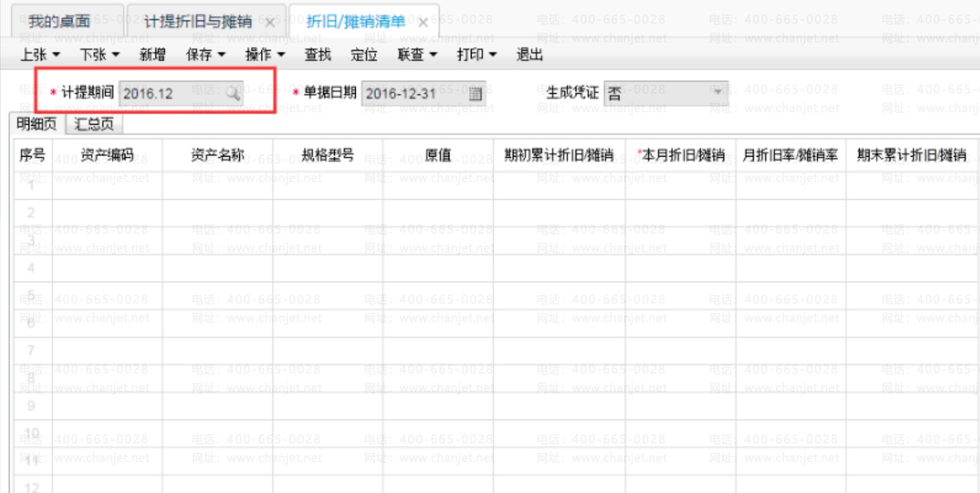980x493 pixels.
Task: Close the 计提折旧与摊销 tab
Action: pos(269,23)
